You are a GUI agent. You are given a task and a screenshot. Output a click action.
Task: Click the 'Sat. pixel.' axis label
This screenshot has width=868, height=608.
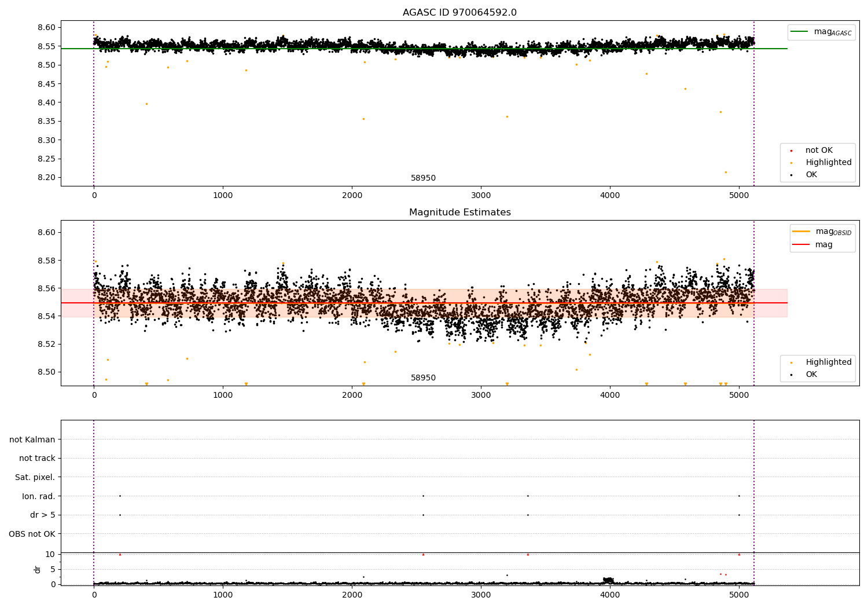tap(35, 478)
